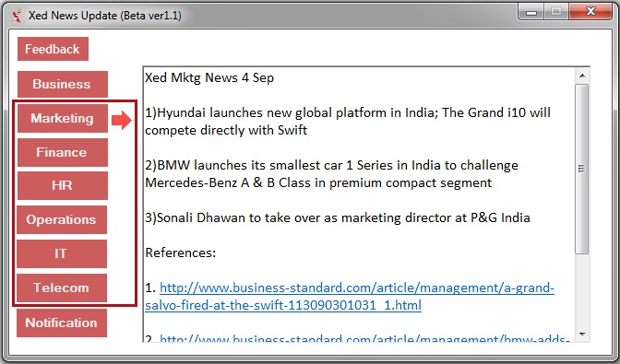
Task: Click the scrollbar up arrow
Action: click(x=582, y=76)
